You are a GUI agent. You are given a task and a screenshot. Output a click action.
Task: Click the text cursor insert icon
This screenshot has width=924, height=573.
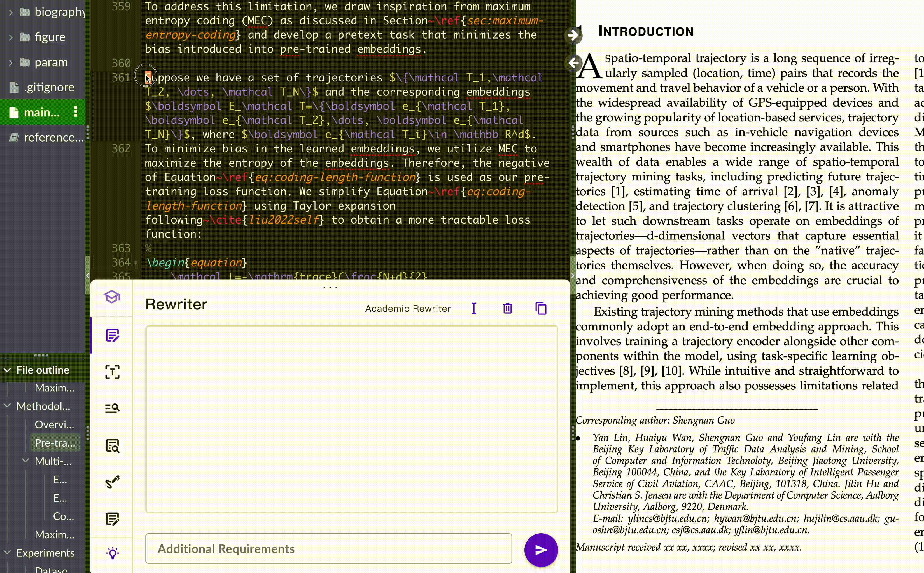[474, 309]
